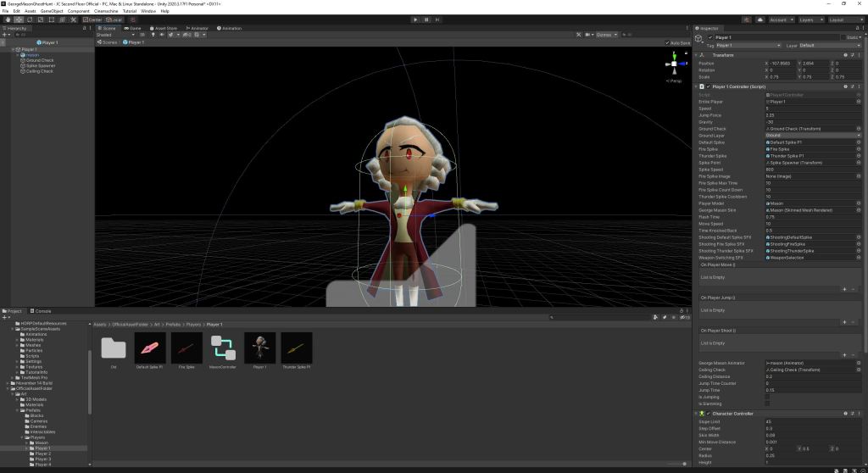Click the cloud services icon
This screenshot has height=473, width=868.
760,19
